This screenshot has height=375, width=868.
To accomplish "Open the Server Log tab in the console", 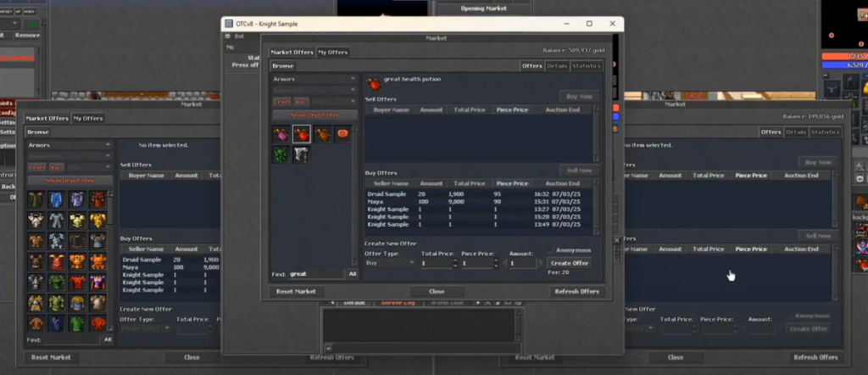I will pyautogui.click(x=398, y=303).
